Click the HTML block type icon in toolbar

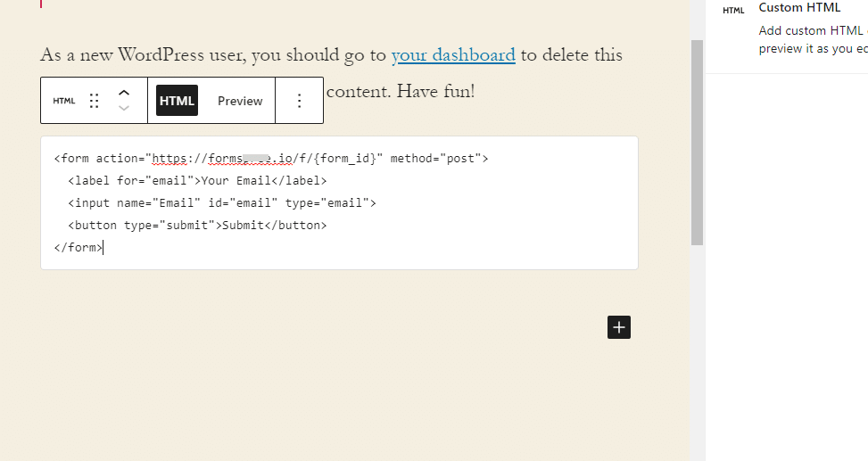[x=64, y=101]
